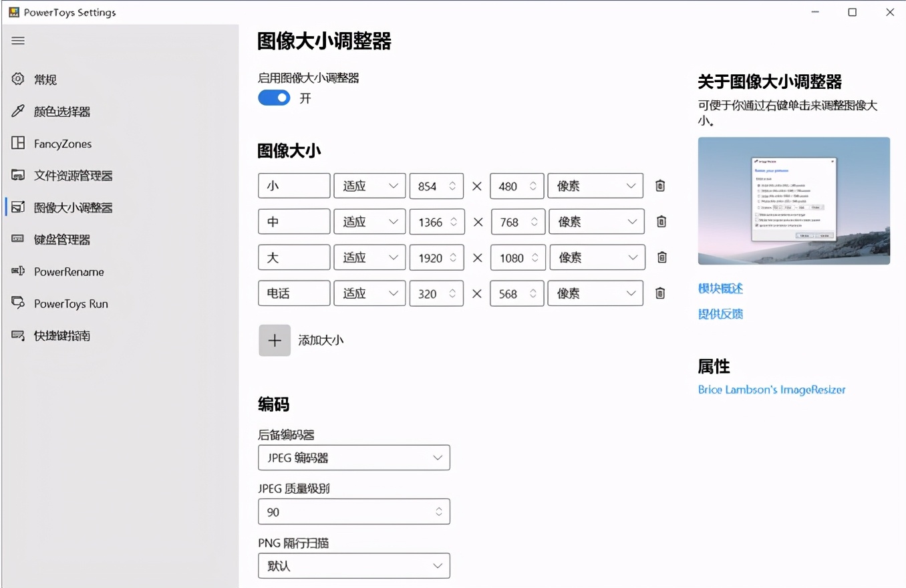Viewport: 906px width, 588px height.
Task: Click the height stepper showing 480
Action: [517, 186]
